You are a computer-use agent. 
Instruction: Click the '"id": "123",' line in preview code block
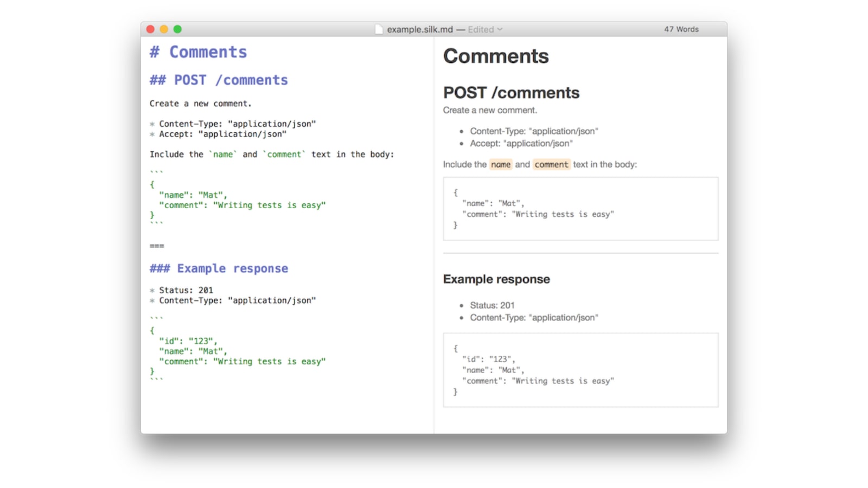(x=489, y=359)
